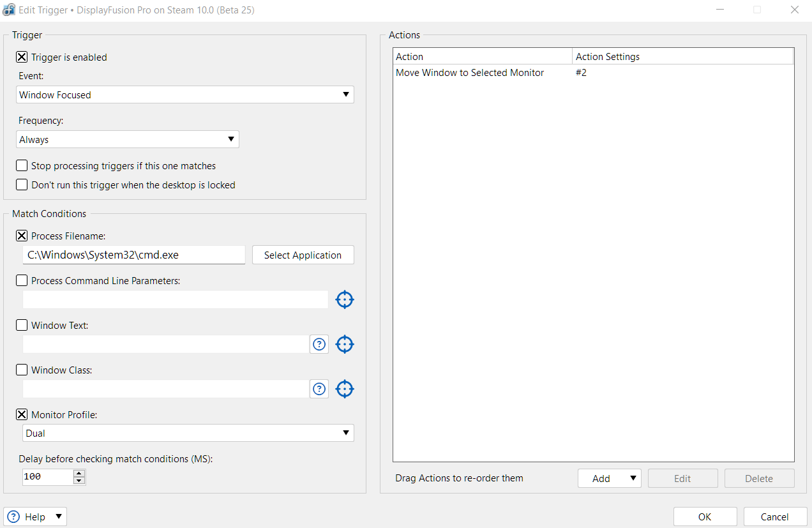Image resolution: width=812 pixels, height=528 pixels.
Task: Enable 'Stop processing triggers if this one matches'
Action: [x=22, y=165]
